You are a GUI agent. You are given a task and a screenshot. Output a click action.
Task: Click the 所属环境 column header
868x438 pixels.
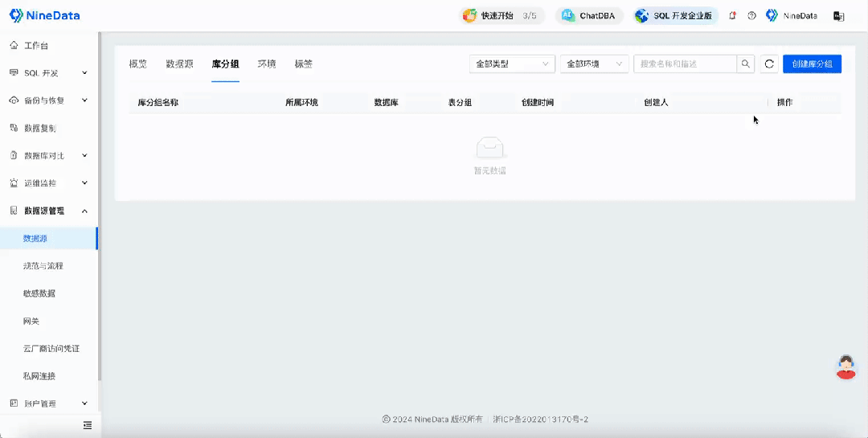click(x=301, y=102)
